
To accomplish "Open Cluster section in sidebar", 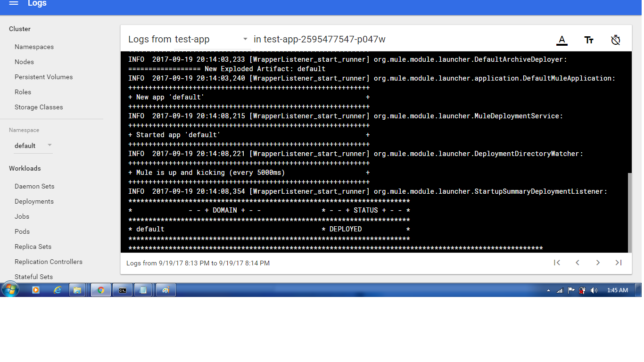I will coord(20,29).
